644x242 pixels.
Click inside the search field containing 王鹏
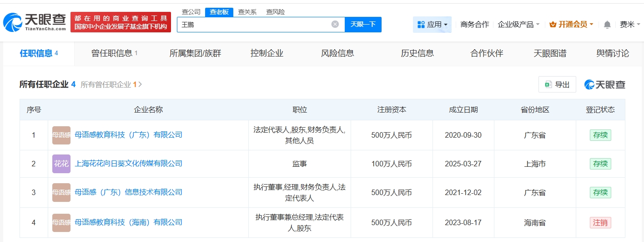click(255, 25)
